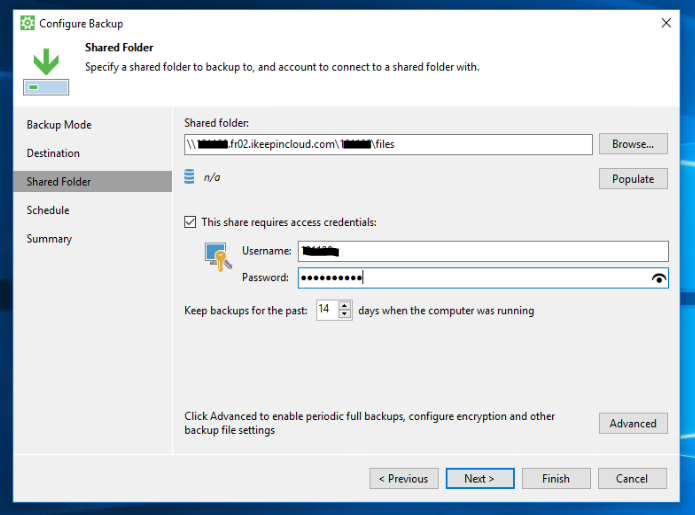The width and height of the screenshot is (695, 515).
Task: Select the Shared Folder step
Action: point(93,182)
